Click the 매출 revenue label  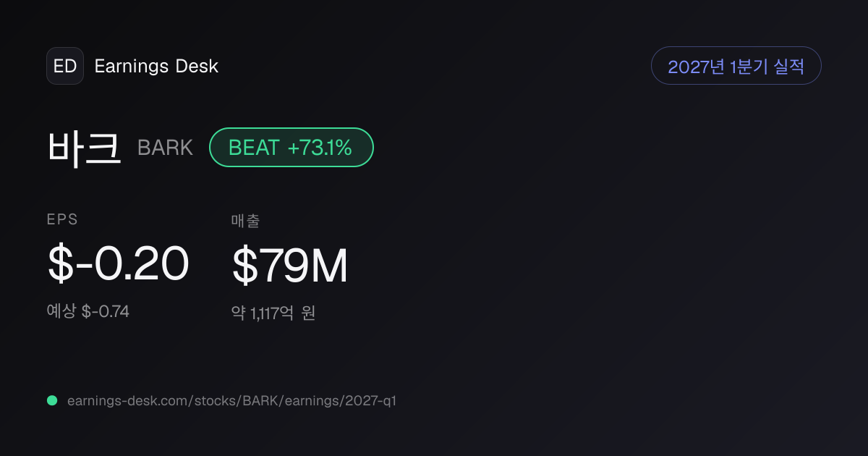click(x=245, y=221)
